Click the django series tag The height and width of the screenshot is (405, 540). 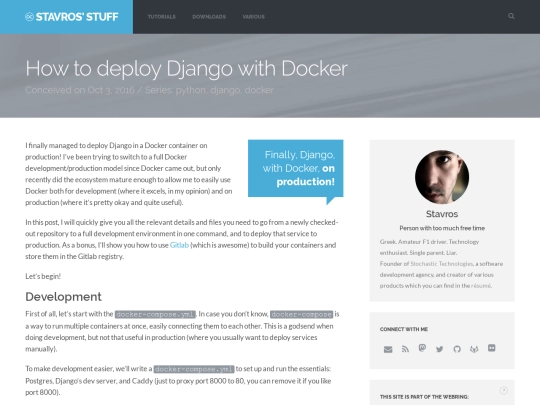click(225, 90)
